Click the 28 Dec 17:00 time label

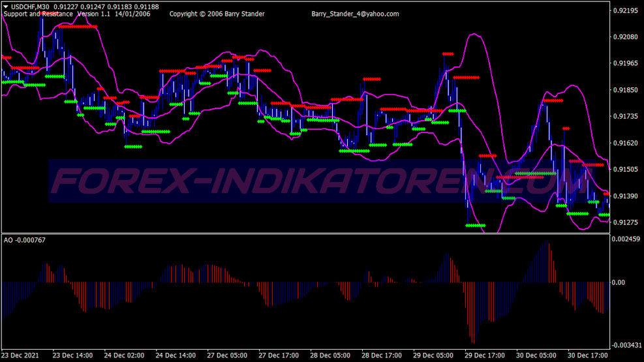[x=382, y=355]
